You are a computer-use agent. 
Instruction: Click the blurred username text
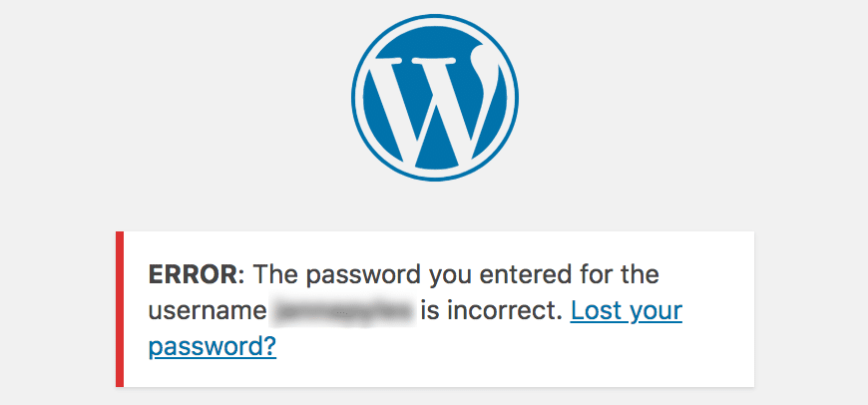coord(344,311)
